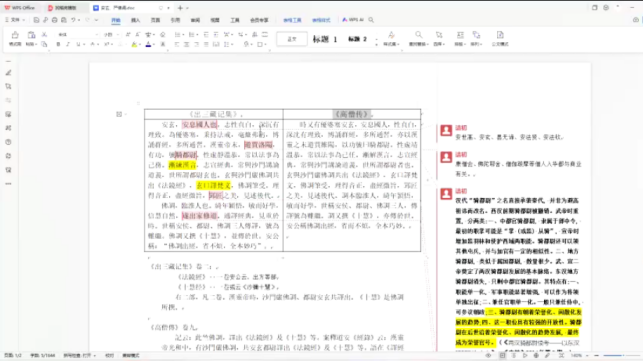The image size is (644, 361).
Task: Click the 《高僧传》 table header cell
Action: pyautogui.click(x=352, y=114)
